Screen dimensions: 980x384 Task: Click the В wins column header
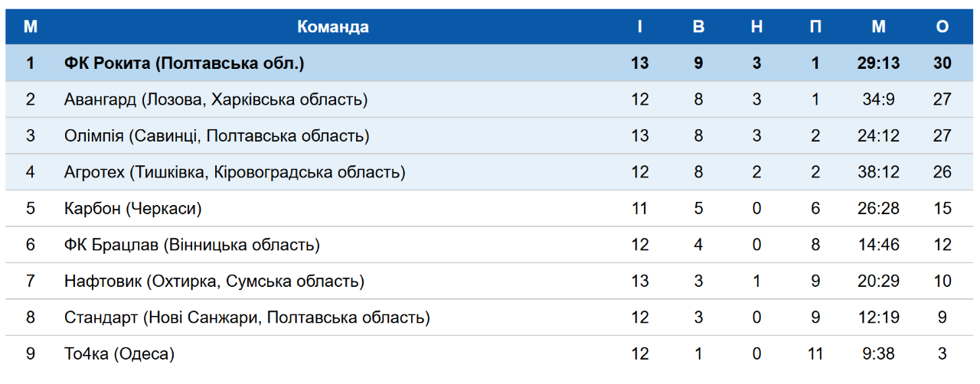[698, 27]
